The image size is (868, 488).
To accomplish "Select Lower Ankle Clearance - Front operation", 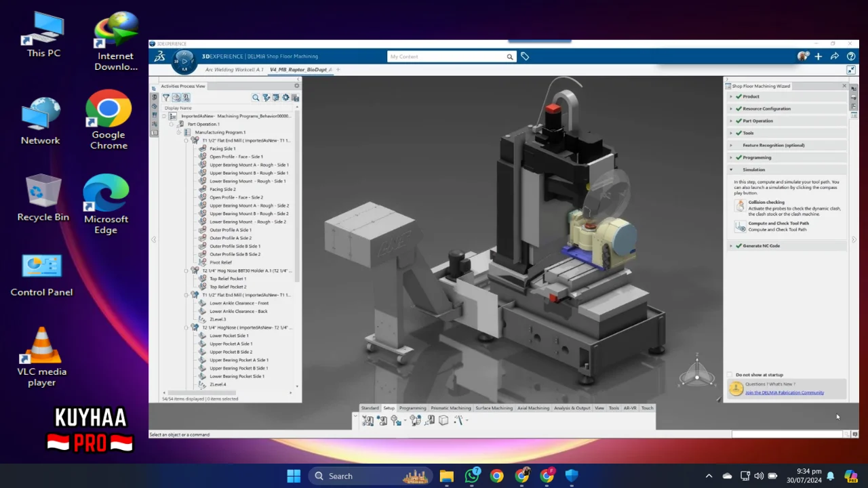I will pyautogui.click(x=239, y=303).
